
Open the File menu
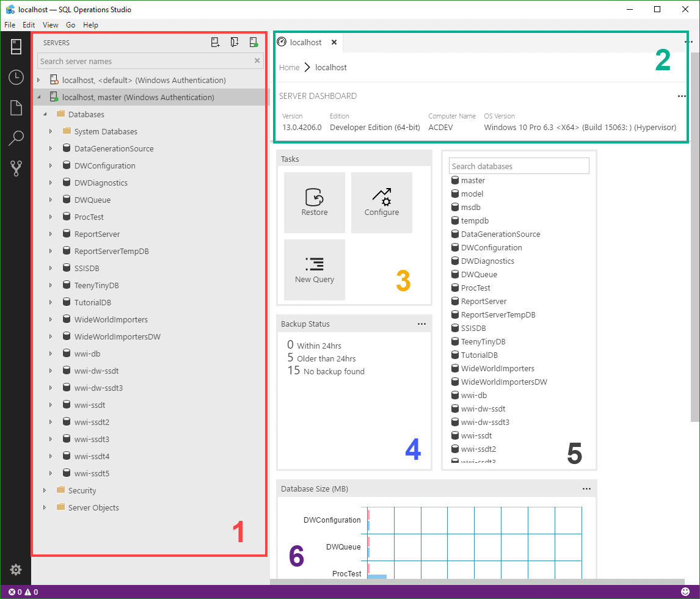[x=10, y=25]
